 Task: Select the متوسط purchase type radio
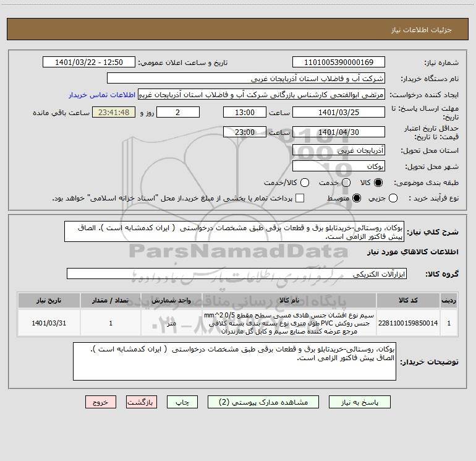click(357, 198)
